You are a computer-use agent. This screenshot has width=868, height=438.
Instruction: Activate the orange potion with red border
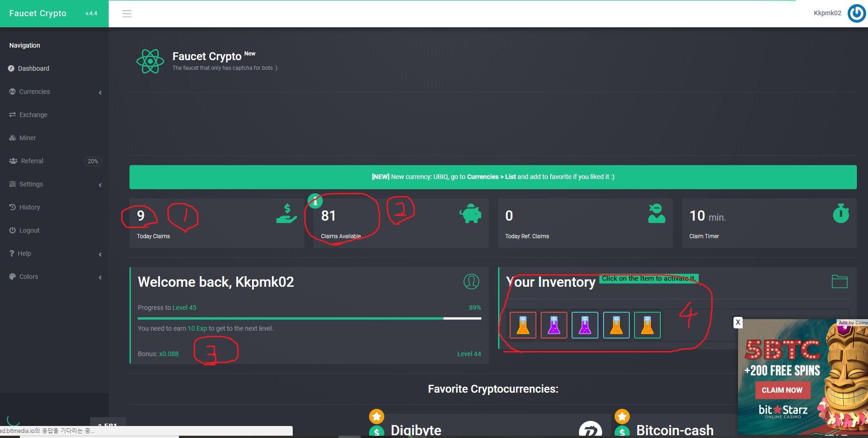click(523, 325)
